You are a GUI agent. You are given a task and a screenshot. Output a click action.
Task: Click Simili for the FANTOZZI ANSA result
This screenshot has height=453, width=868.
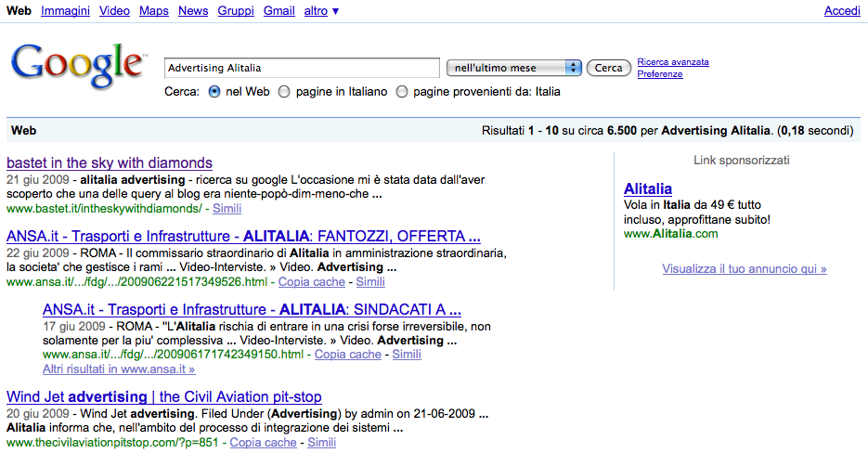(370, 282)
